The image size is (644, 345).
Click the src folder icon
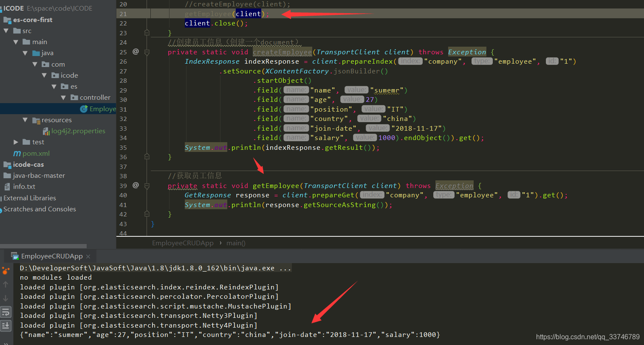(x=17, y=31)
